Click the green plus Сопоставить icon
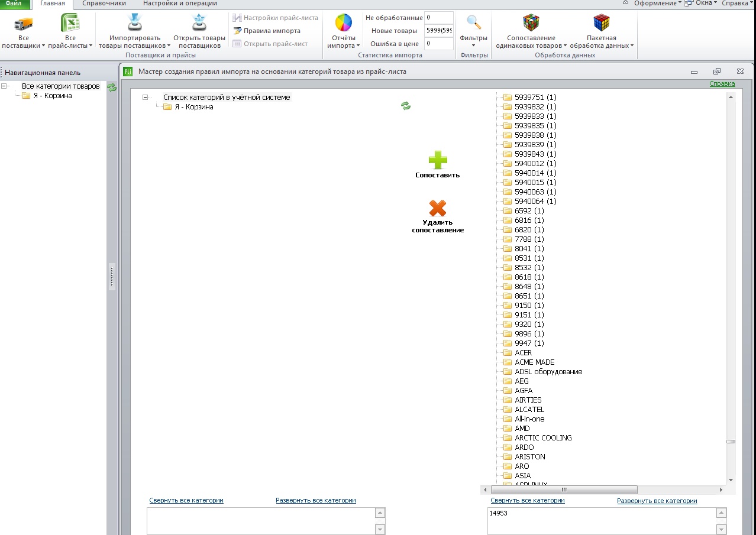The width and height of the screenshot is (756, 535). point(438,160)
